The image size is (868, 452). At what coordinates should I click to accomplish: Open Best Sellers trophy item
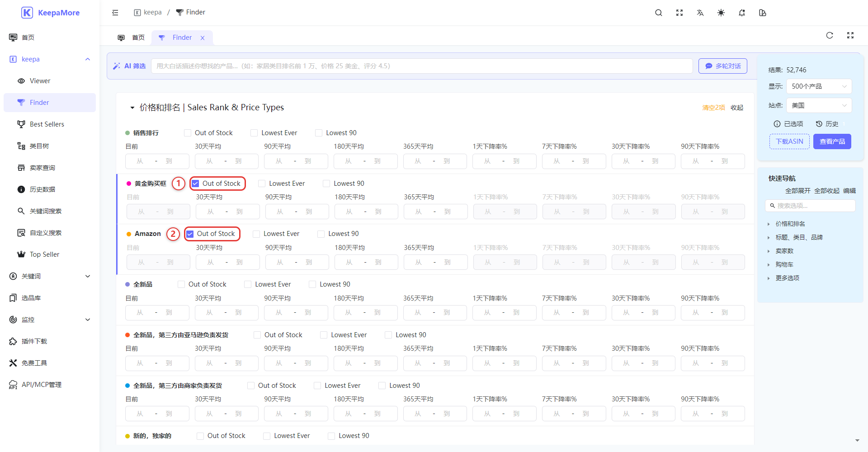[50, 124]
